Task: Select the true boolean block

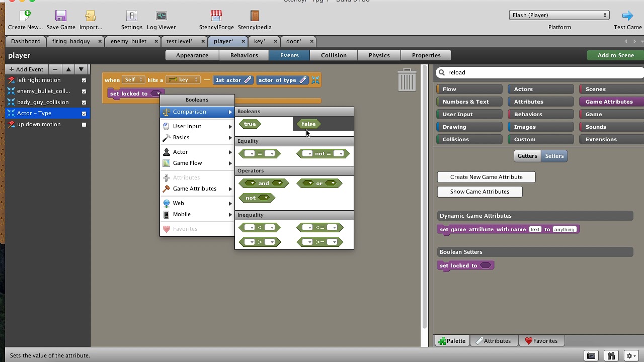Action: (x=250, y=124)
